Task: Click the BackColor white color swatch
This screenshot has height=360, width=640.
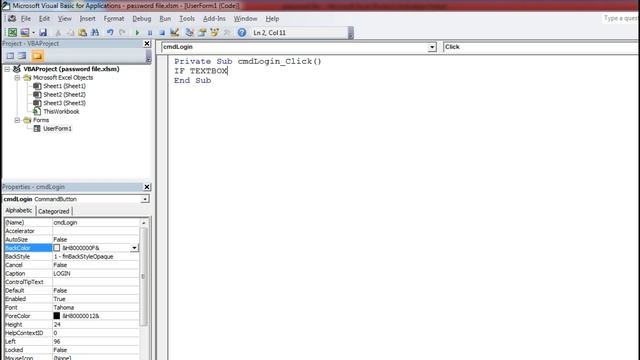Action: (x=57, y=248)
